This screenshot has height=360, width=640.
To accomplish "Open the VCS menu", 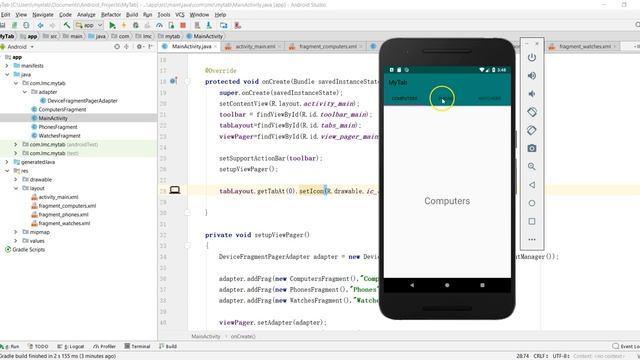I will pos(180,15).
